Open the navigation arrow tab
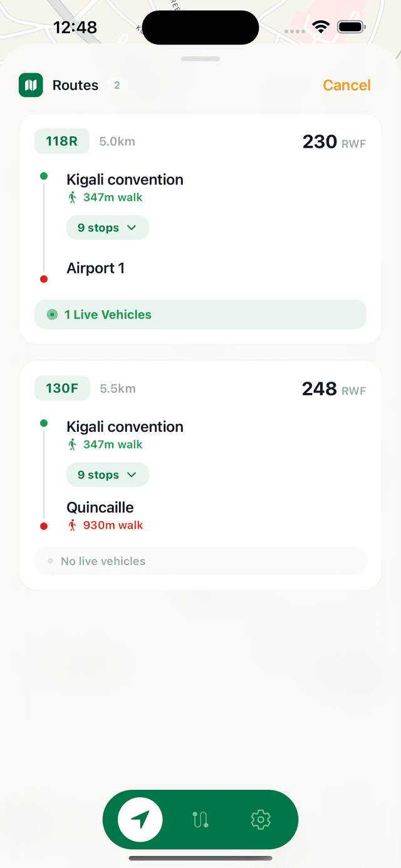Image resolution: width=401 pixels, height=868 pixels. pyautogui.click(x=140, y=819)
